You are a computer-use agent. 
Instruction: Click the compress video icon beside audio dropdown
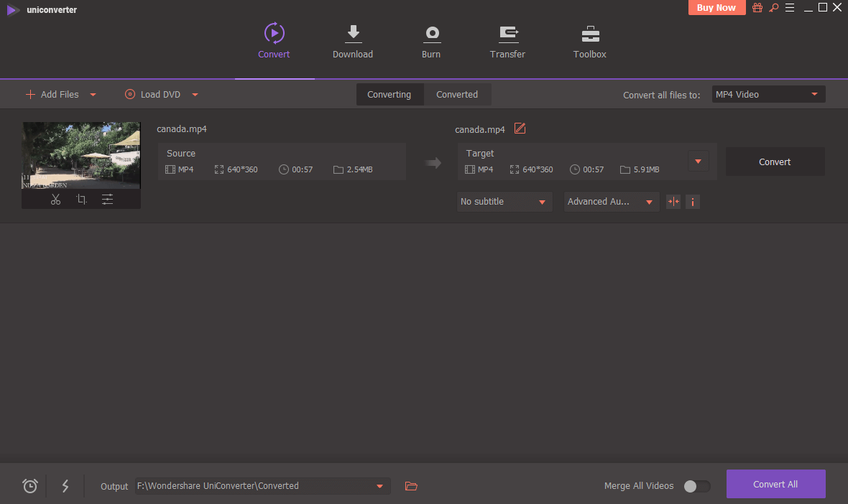(673, 202)
